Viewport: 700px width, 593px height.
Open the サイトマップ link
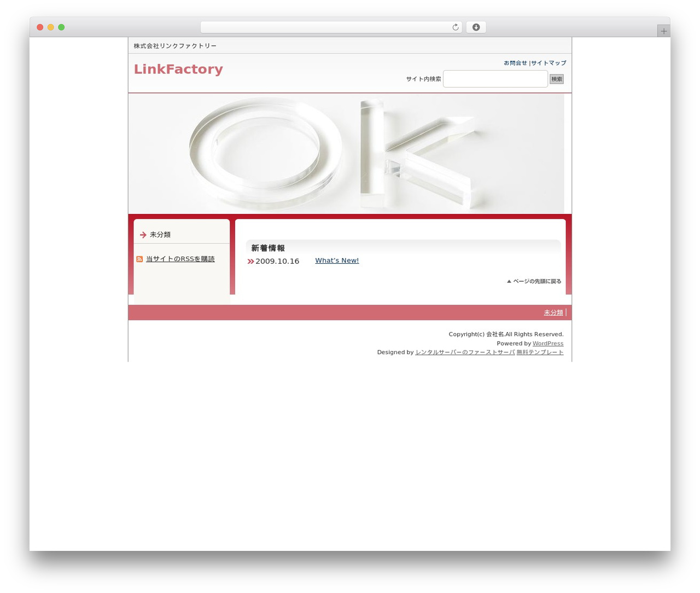[549, 63]
